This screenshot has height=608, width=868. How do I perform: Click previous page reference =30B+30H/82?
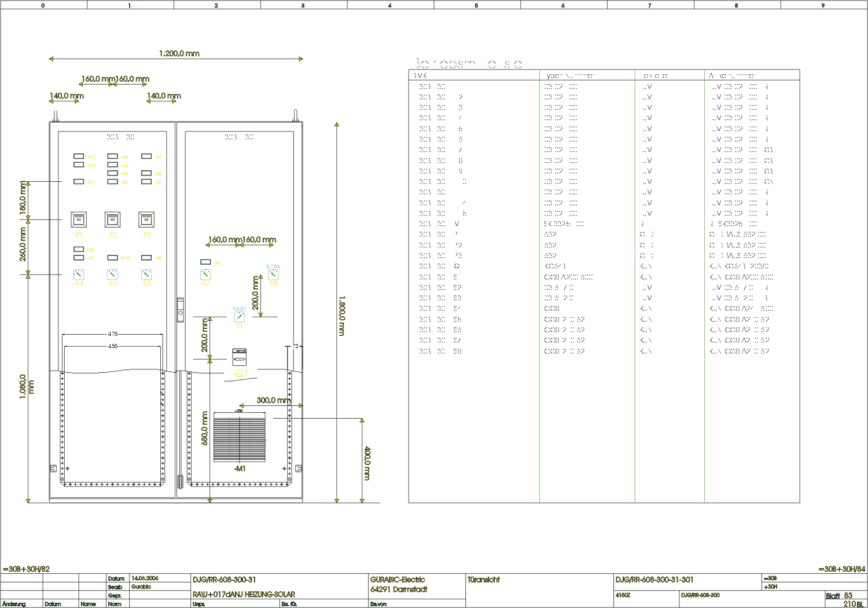coord(27,569)
